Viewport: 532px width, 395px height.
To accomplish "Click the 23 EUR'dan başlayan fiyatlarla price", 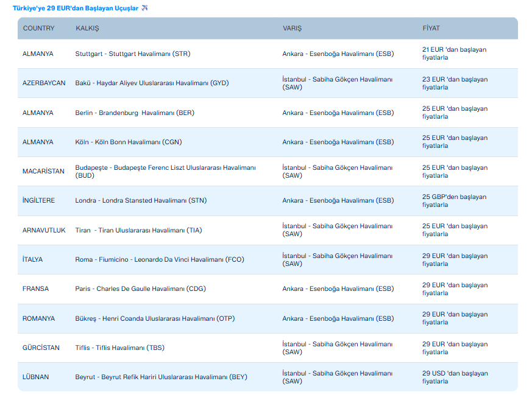I will [455, 83].
